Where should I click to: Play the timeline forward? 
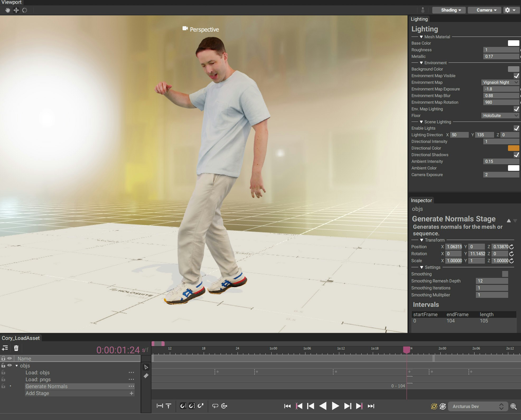[335, 406]
